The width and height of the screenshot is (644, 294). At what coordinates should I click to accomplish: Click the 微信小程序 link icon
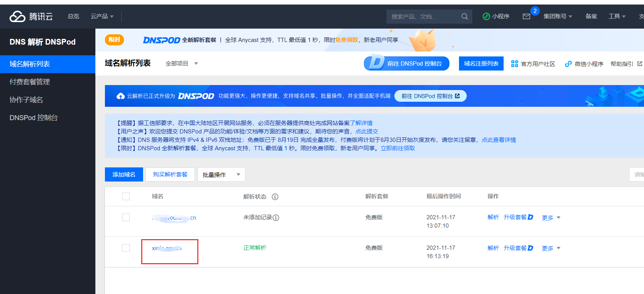coord(568,64)
